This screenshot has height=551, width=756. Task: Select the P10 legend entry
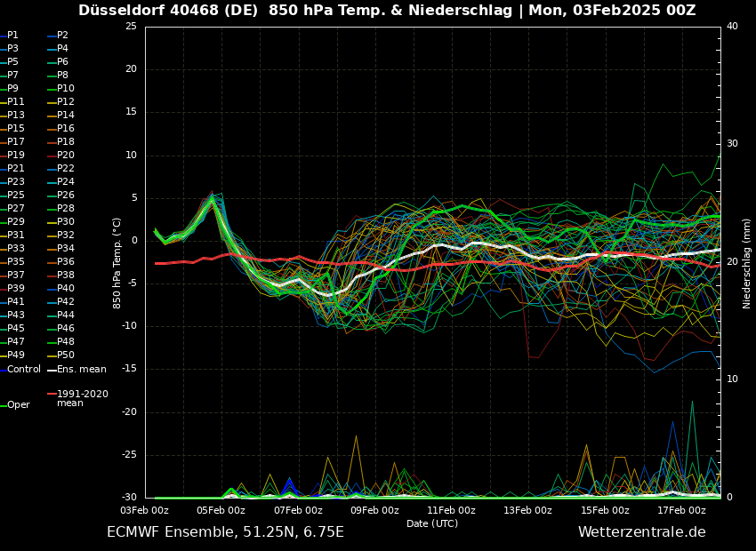click(65, 89)
